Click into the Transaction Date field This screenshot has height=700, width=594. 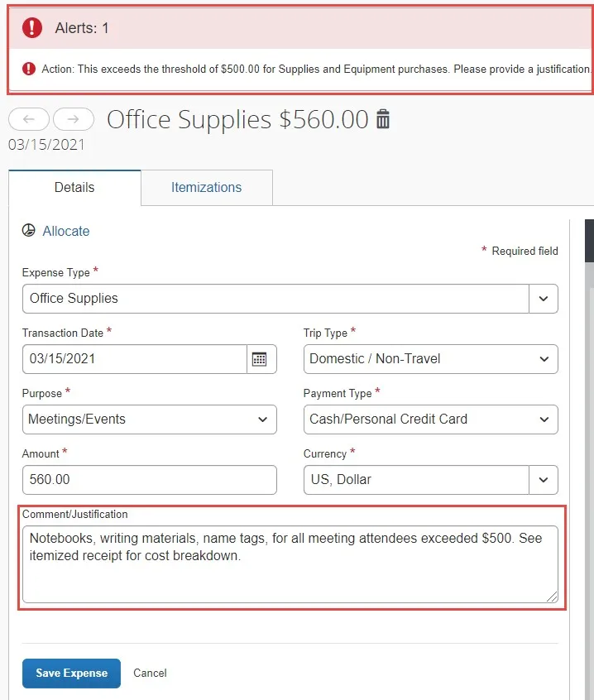[x=135, y=359]
